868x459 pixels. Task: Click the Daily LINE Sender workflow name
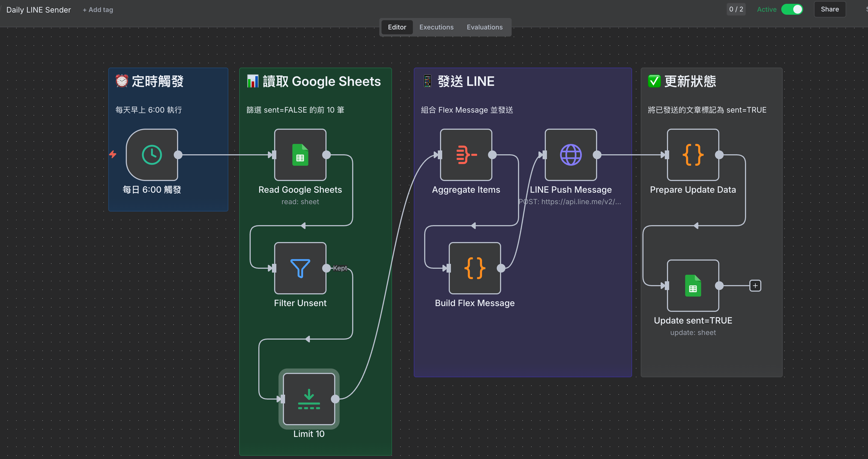(38, 10)
